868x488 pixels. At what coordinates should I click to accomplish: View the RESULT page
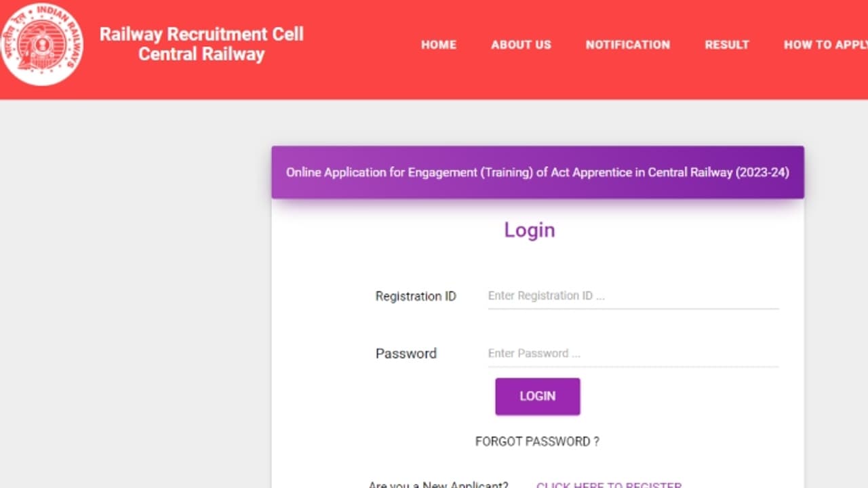727,45
